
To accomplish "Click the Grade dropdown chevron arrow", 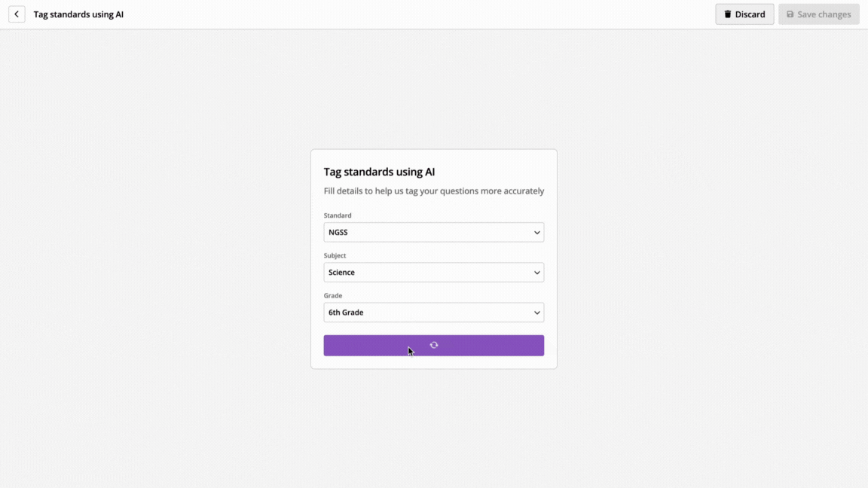I will 536,313.
